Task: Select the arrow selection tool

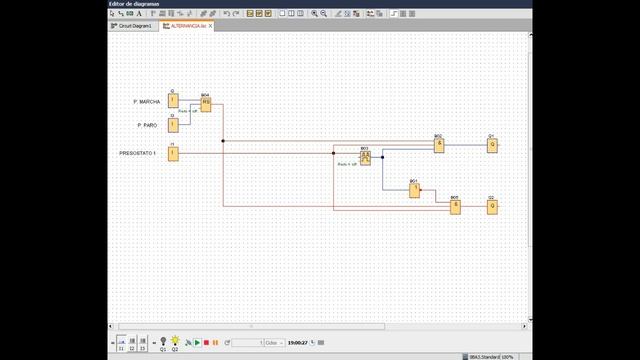Action: 112,14
